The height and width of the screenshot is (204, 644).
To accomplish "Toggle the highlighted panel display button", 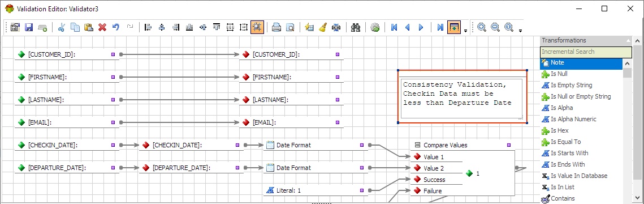I will pyautogui.click(x=454, y=28).
